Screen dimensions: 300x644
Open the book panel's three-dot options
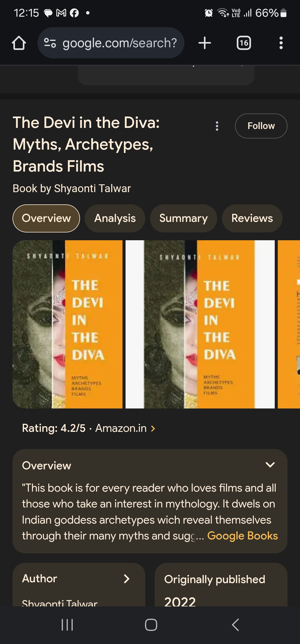coord(217,126)
